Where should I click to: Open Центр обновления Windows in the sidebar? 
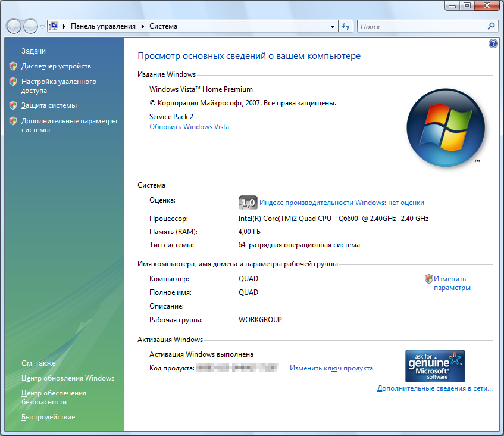[x=67, y=378]
